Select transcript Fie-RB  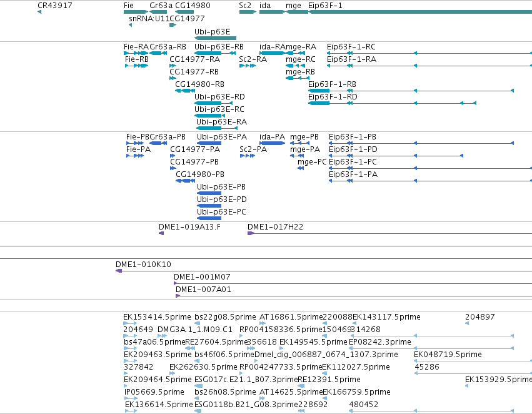point(136,59)
